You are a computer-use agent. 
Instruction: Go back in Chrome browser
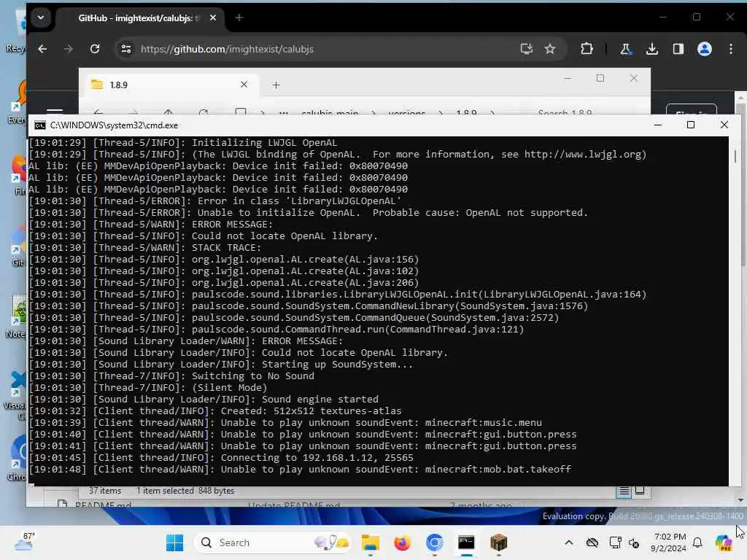[x=42, y=49]
